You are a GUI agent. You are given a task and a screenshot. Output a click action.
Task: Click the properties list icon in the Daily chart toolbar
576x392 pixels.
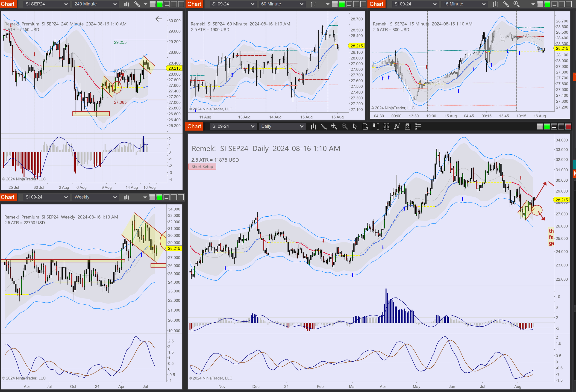tap(418, 127)
